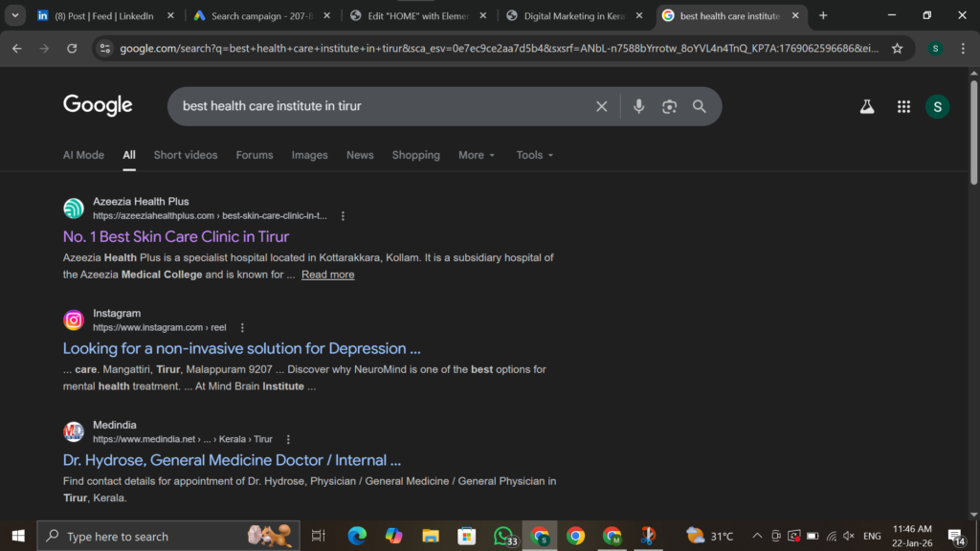Expand the Tools dropdown
Image resolution: width=980 pixels, height=551 pixels.
point(535,155)
